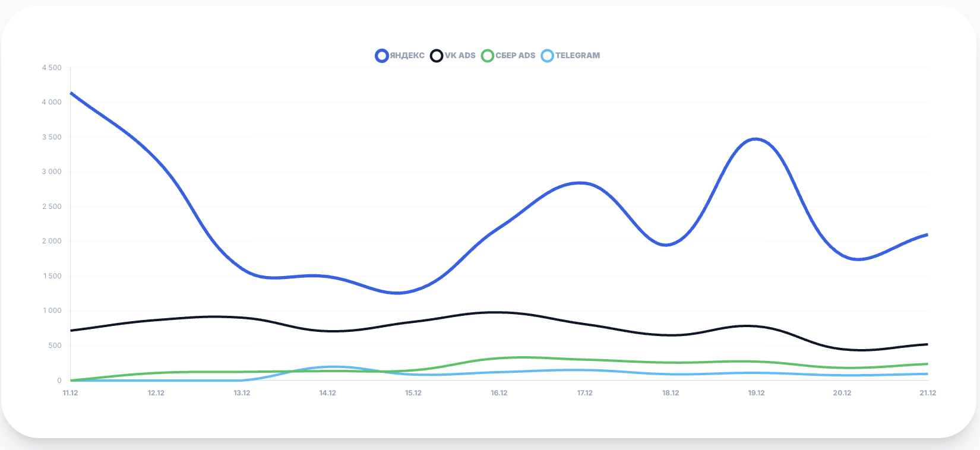Click the end of the VK ADS line at 21.12
980x450 pixels.
tap(927, 344)
